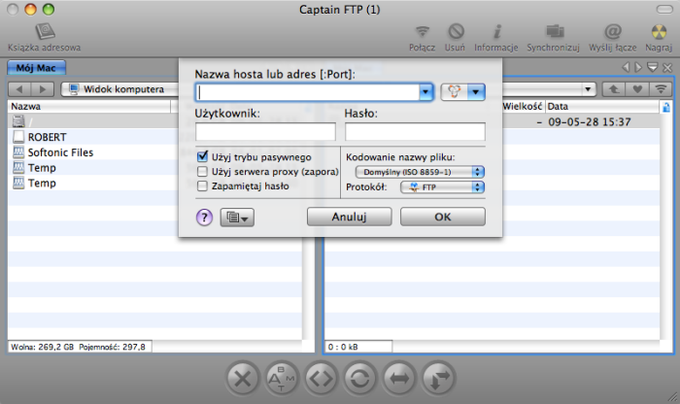Select next tab with right triangle

pyautogui.click(x=638, y=67)
